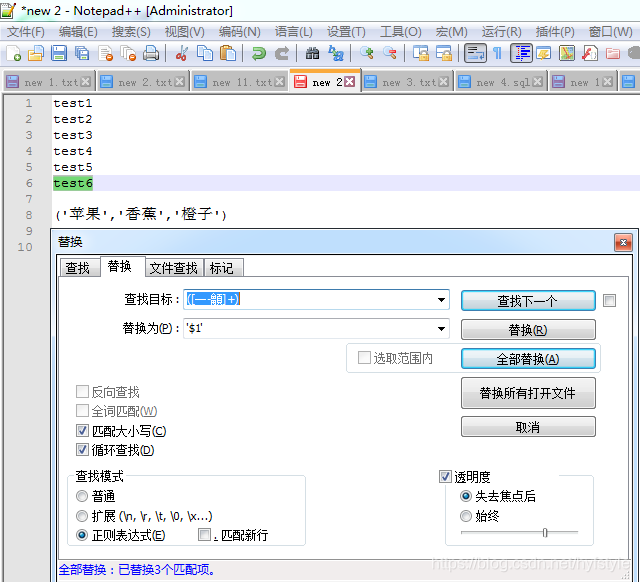Click the Cut scissors icon
Image resolution: width=640 pixels, height=582 pixels.
point(182,53)
